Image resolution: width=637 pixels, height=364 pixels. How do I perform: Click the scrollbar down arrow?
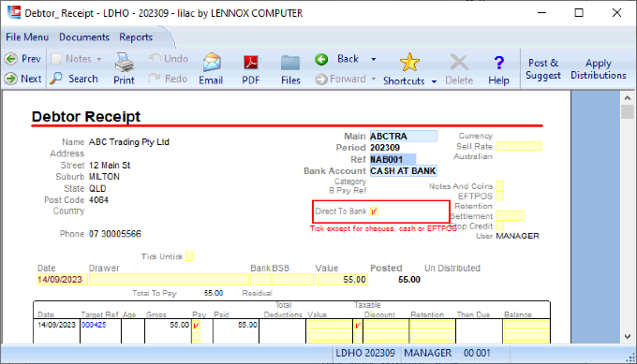coord(628,337)
